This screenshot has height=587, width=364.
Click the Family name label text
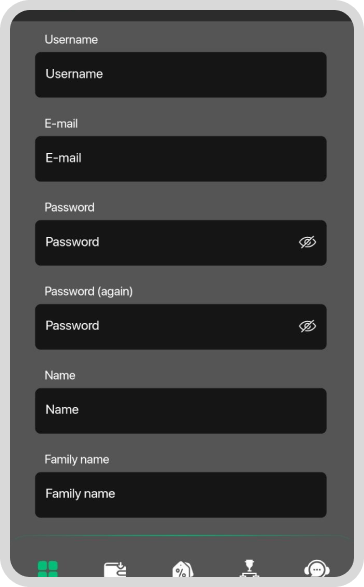click(x=77, y=460)
